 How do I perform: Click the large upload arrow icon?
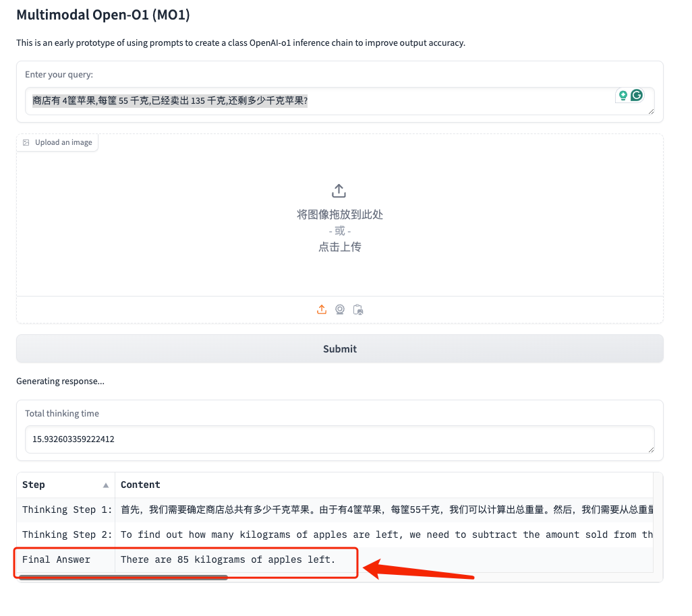(339, 191)
